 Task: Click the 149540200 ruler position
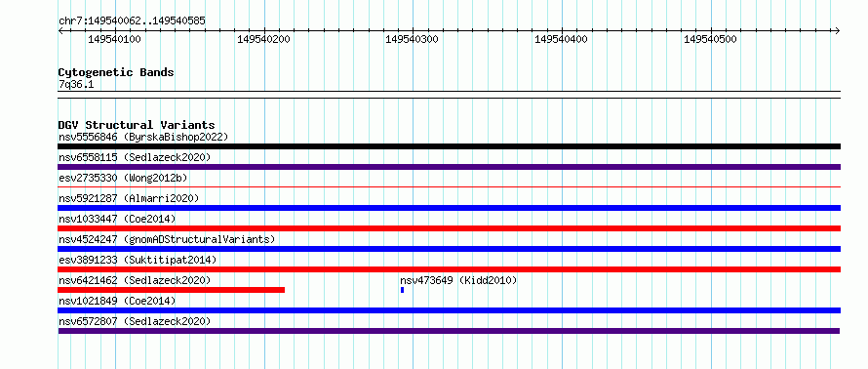[263, 39]
